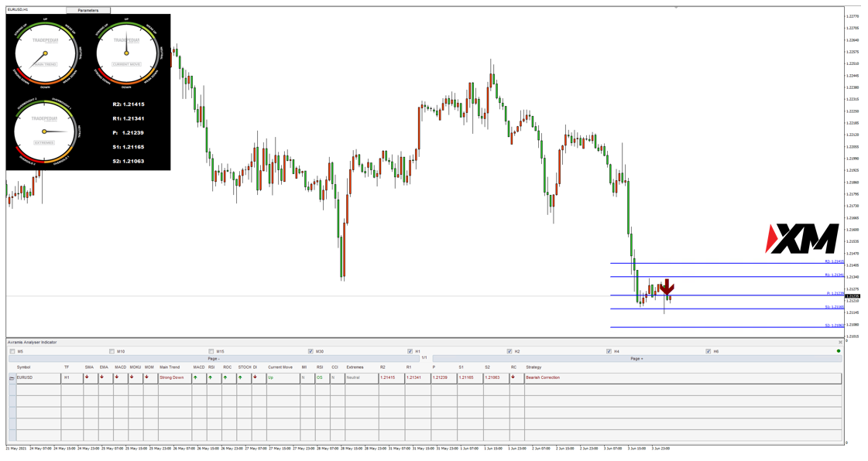Enable the M15 timeframe checkbox
The width and height of the screenshot is (868, 461).
211,351
